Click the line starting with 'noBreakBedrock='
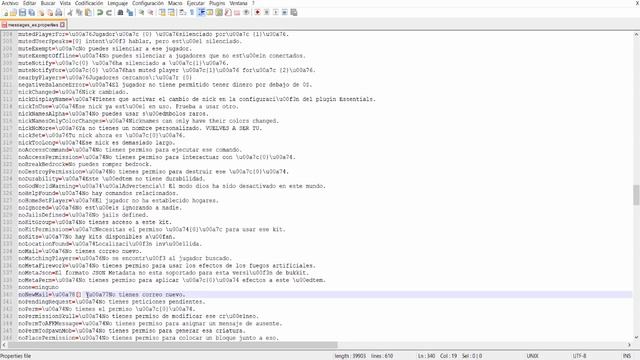 click(85, 164)
